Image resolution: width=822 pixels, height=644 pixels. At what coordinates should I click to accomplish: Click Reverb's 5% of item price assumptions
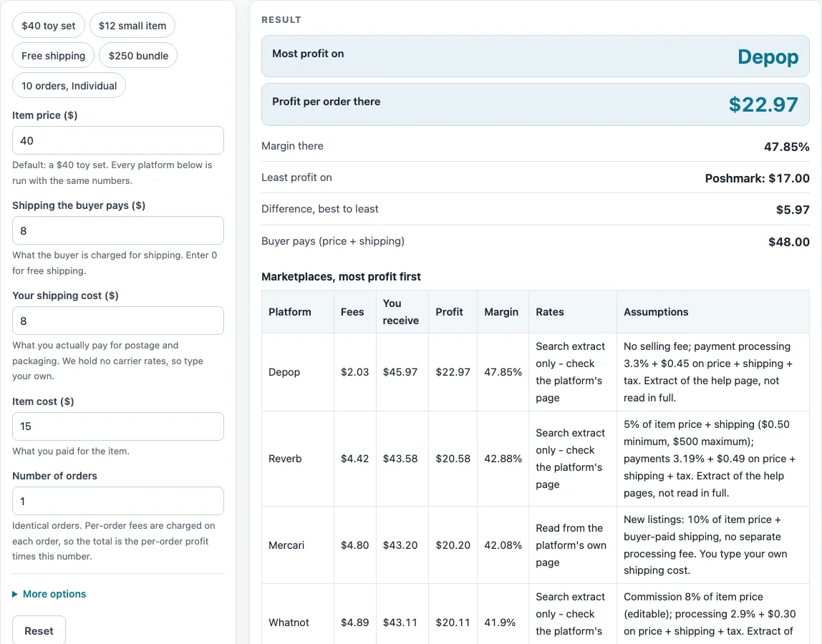[710, 459]
